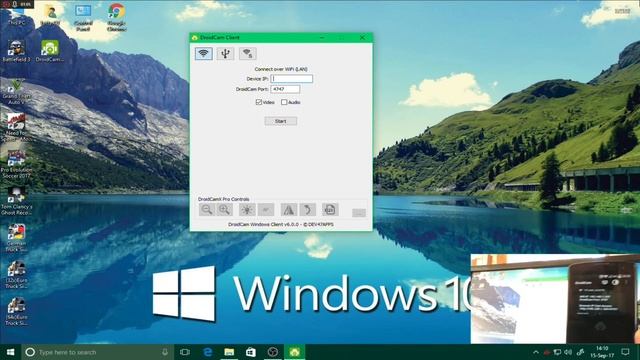The width and height of the screenshot is (640, 360).
Task: Click the network icon in system tray
Action: 557,352
